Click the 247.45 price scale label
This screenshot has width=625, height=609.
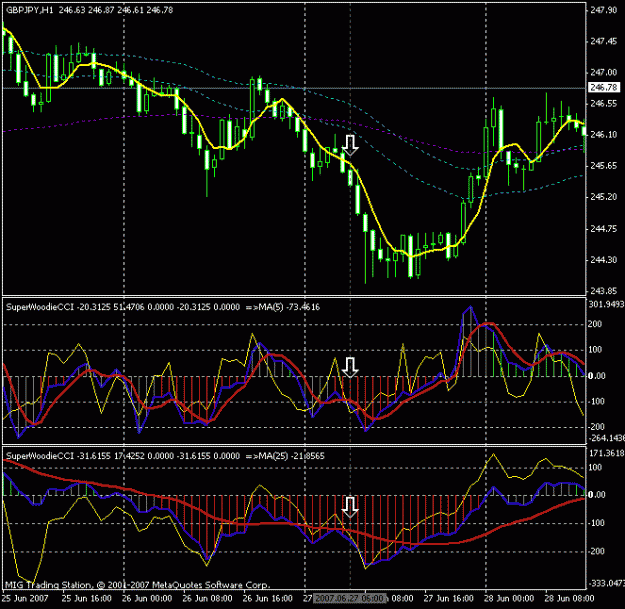tap(603, 41)
